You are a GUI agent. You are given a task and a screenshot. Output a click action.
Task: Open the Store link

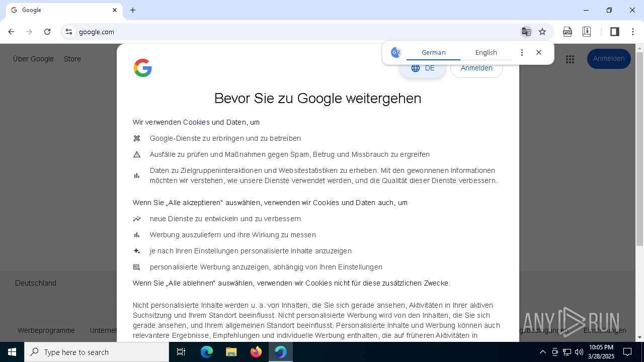click(x=72, y=59)
